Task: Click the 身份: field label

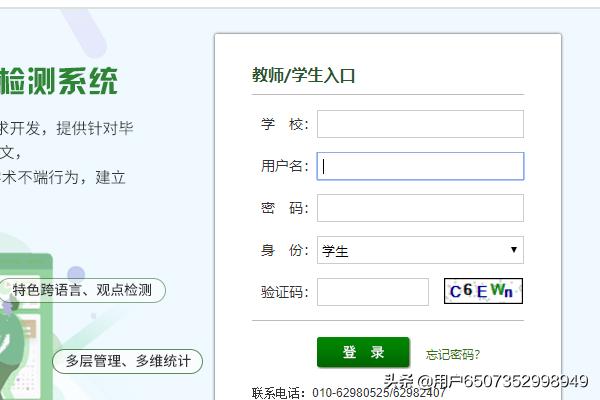Action: (285, 250)
